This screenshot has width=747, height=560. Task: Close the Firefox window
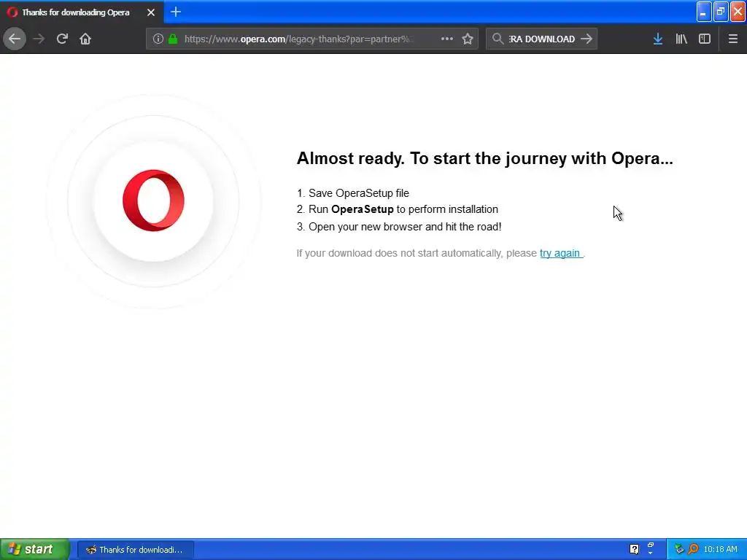pos(738,12)
